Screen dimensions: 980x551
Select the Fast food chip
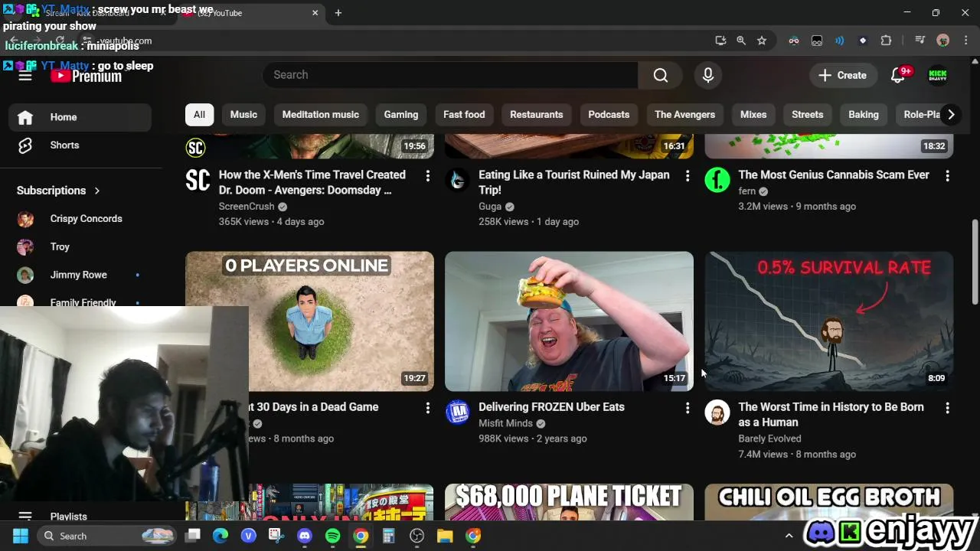pyautogui.click(x=464, y=115)
